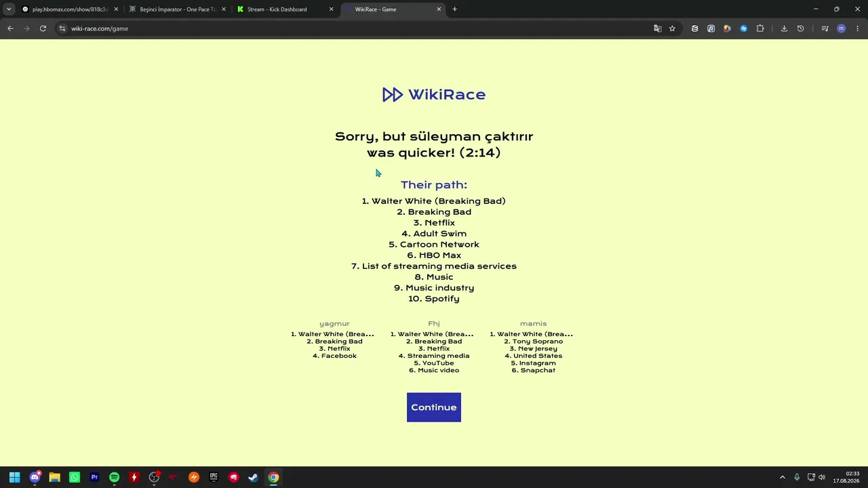Image resolution: width=868 pixels, height=488 pixels.
Task: Go back with browser back arrow
Action: [10, 28]
